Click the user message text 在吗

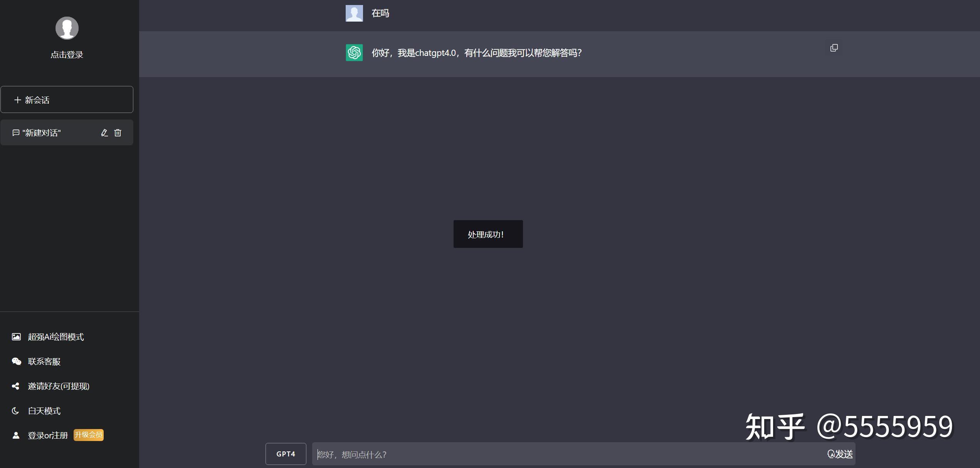point(380,13)
